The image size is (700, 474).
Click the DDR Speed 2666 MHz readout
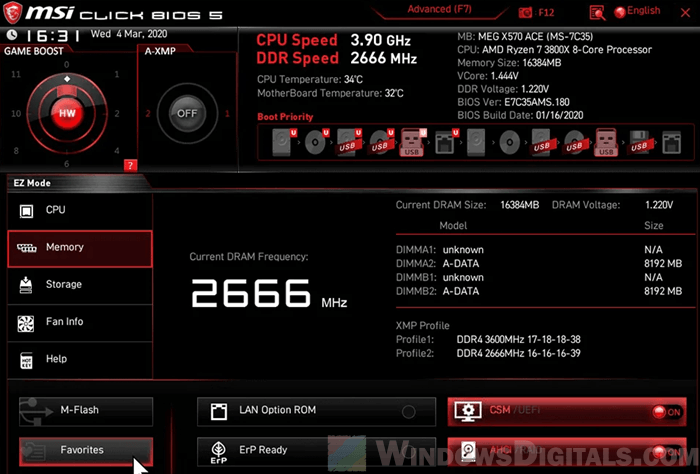click(337, 58)
